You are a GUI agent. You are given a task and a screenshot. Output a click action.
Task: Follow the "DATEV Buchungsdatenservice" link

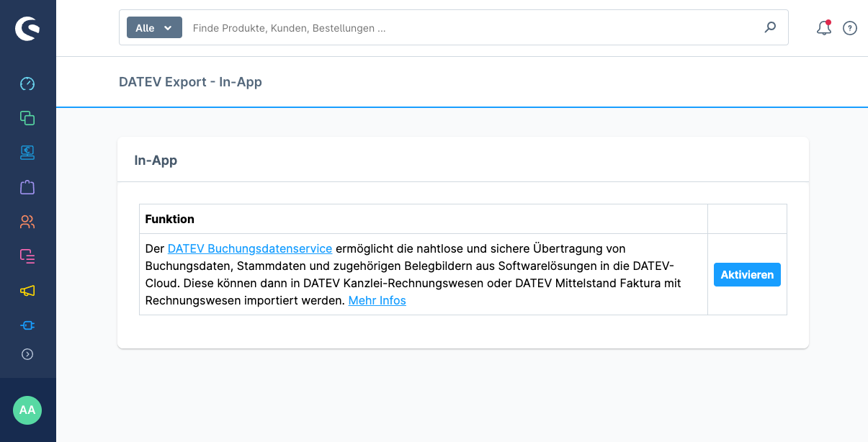tap(249, 248)
